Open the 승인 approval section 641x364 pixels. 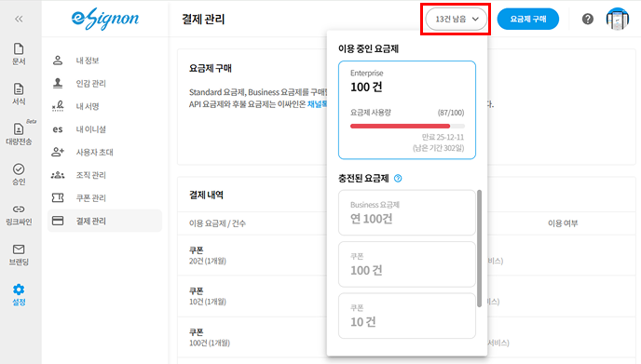[x=19, y=174]
